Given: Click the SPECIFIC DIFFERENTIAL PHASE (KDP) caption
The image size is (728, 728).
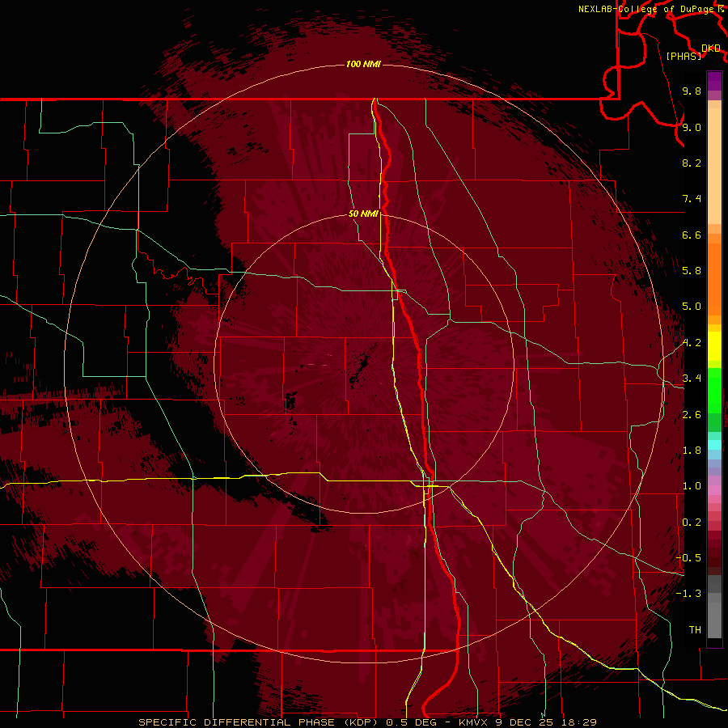Looking at the screenshot, I should coord(259,722).
